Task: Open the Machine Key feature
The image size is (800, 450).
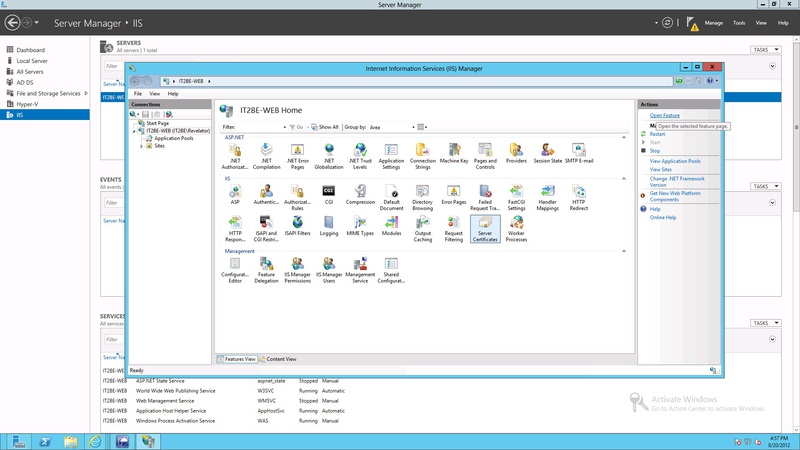Action: (454, 153)
